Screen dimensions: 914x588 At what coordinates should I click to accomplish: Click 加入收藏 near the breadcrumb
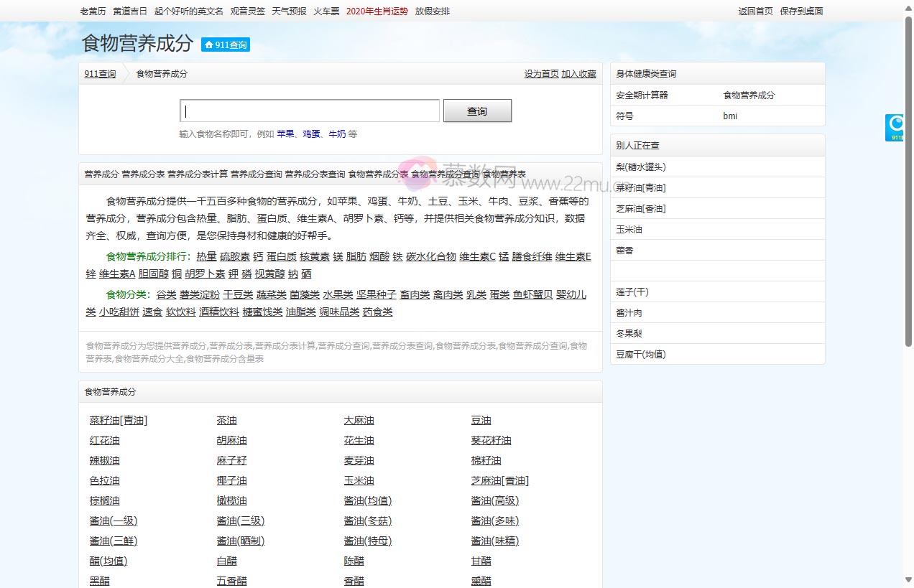pos(579,74)
